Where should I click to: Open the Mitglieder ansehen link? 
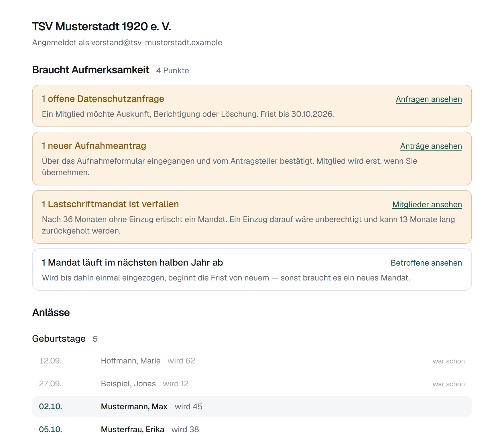coord(427,204)
